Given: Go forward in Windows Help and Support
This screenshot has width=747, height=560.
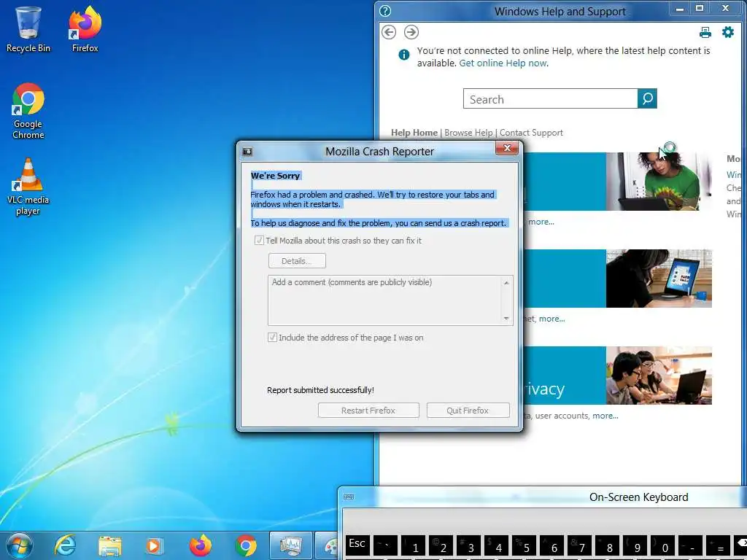Looking at the screenshot, I should coord(411,32).
